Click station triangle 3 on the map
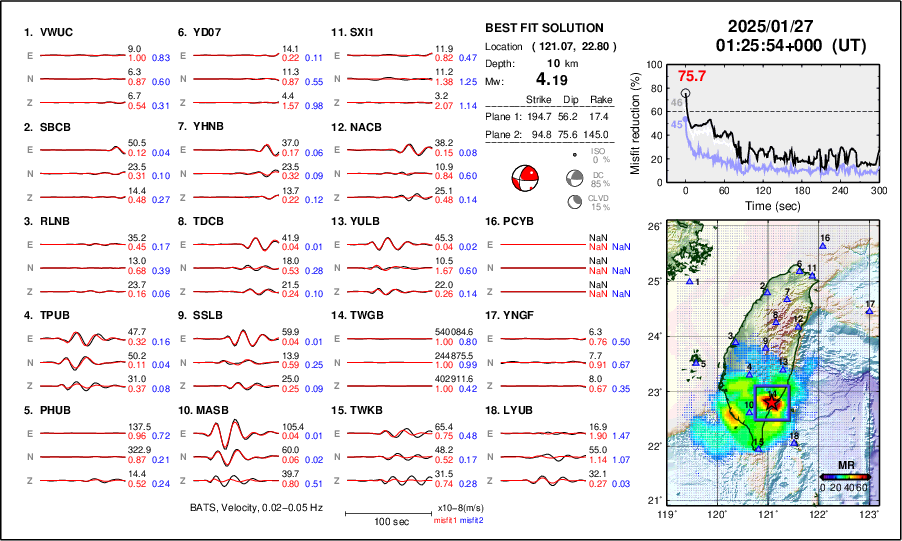902x541 pixels. tap(735, 343)
